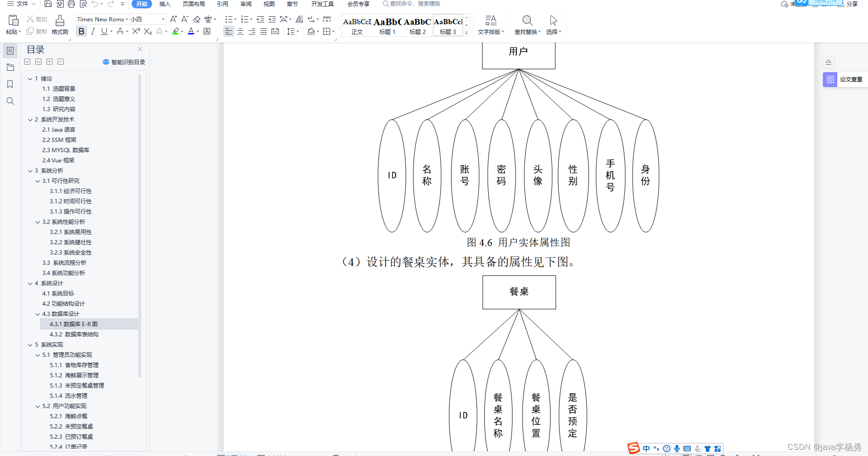
Task: Switch to the 引用 References tab
Action: tap(223, 4)
